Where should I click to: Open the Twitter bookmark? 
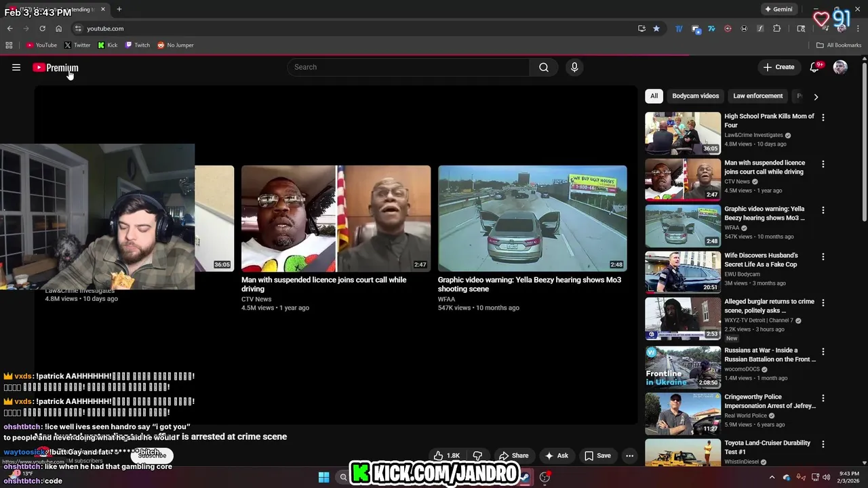click(77, 45)
